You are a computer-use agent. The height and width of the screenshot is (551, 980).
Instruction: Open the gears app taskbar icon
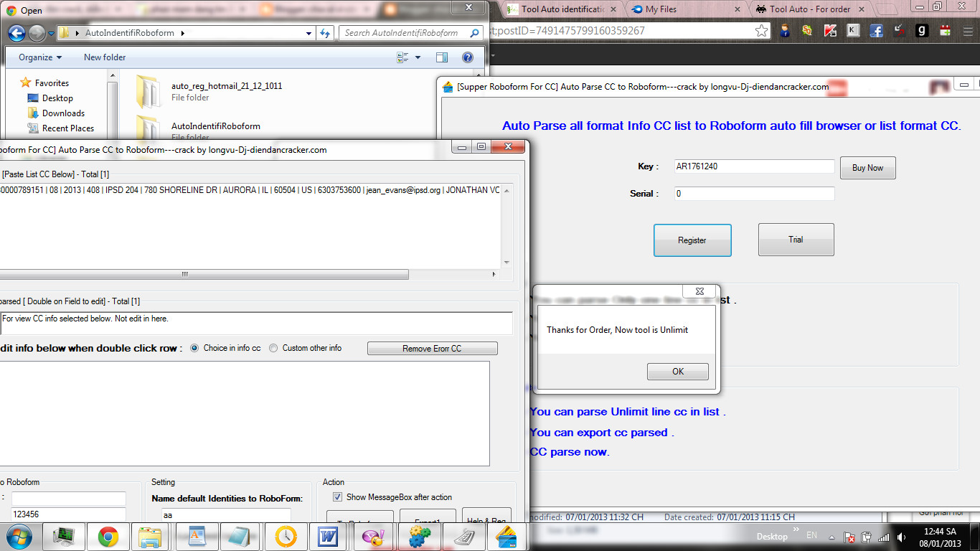tap(418, 536)
